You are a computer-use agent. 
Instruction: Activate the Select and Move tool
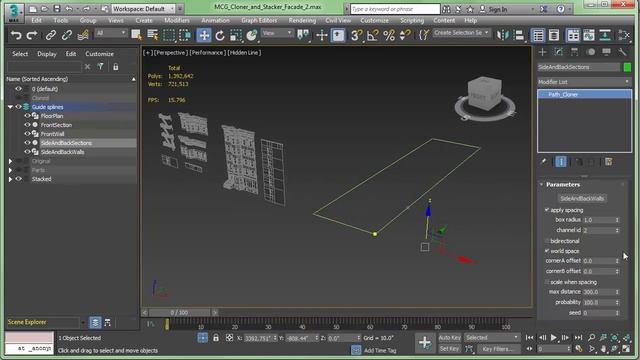[204, 36]
